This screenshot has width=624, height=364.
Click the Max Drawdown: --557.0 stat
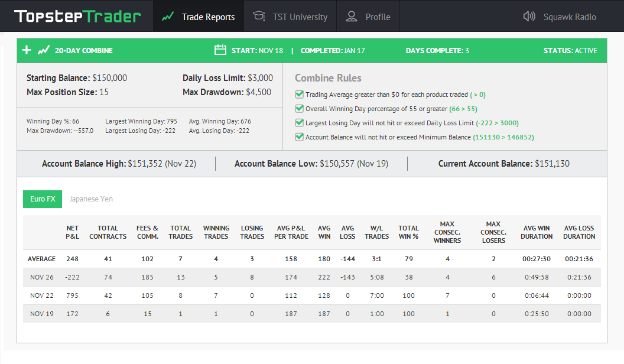pos(60,131)
